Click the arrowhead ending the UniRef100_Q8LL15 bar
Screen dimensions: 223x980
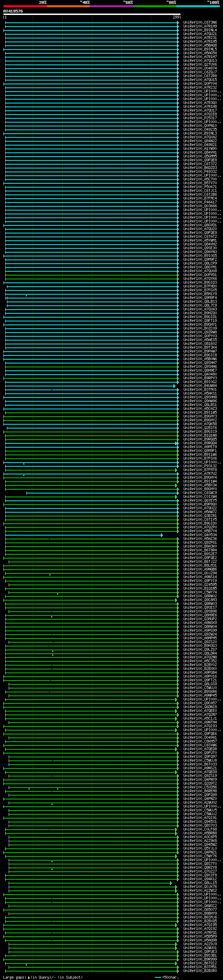pos(171,883)
